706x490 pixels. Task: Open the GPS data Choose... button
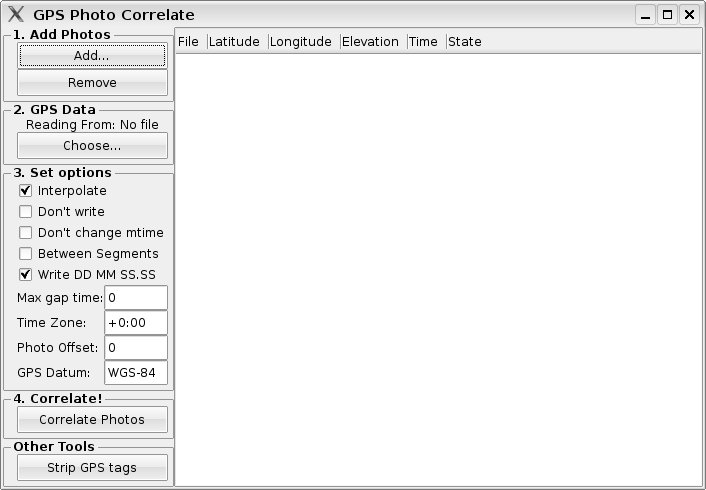point(92,146)
